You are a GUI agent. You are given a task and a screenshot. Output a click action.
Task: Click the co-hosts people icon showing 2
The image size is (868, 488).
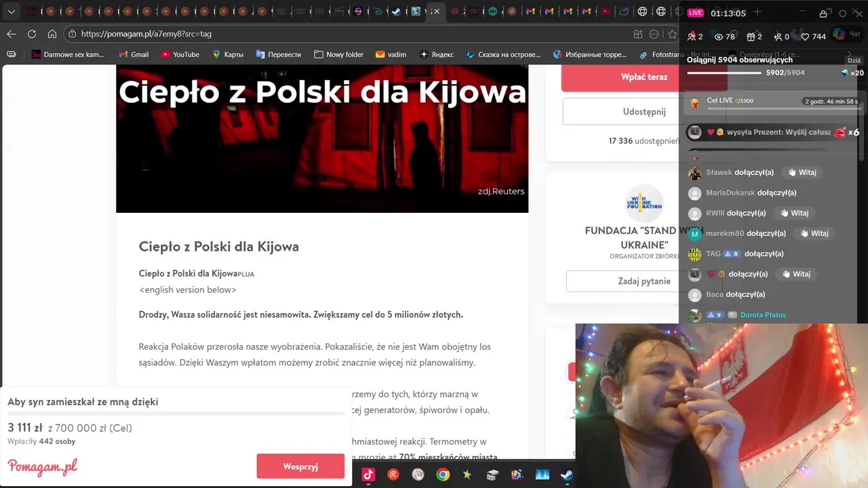692,37
